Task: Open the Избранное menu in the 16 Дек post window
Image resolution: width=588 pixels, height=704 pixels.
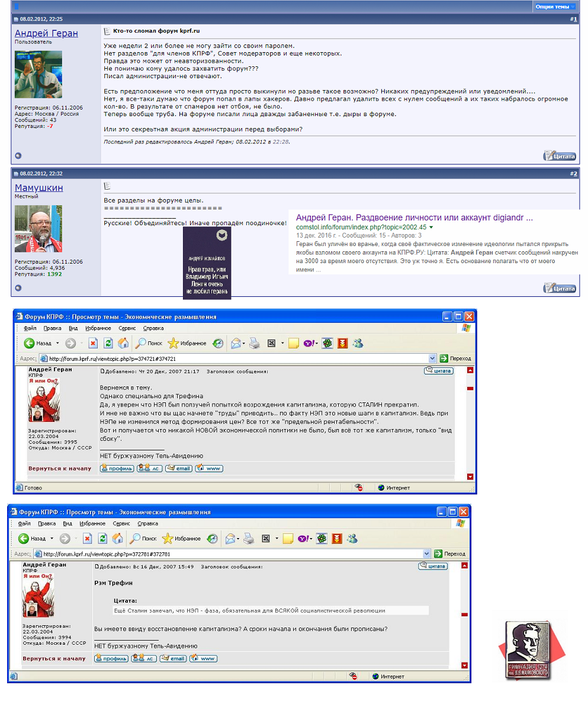Action: [92, 523]
